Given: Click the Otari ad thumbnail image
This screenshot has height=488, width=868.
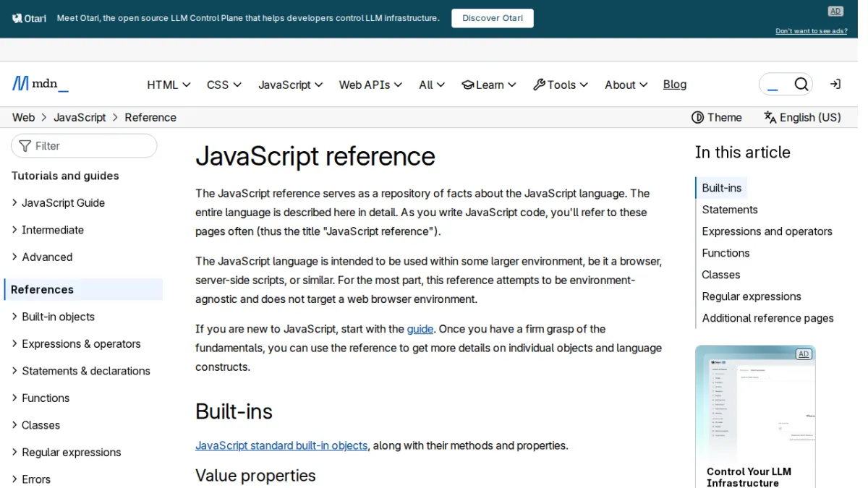Looking at the screenshot, I should click(x=755, y=403).
